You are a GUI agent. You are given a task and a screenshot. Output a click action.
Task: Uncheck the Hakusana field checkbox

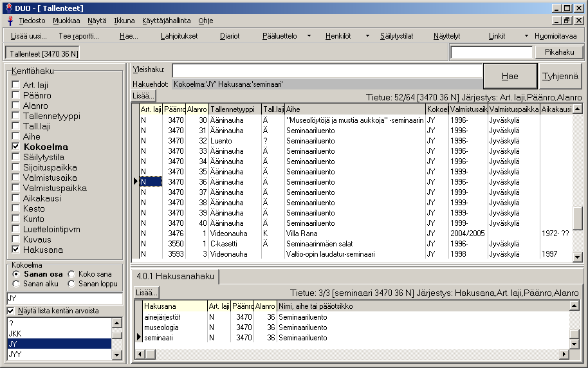click(x=15, y=250)
